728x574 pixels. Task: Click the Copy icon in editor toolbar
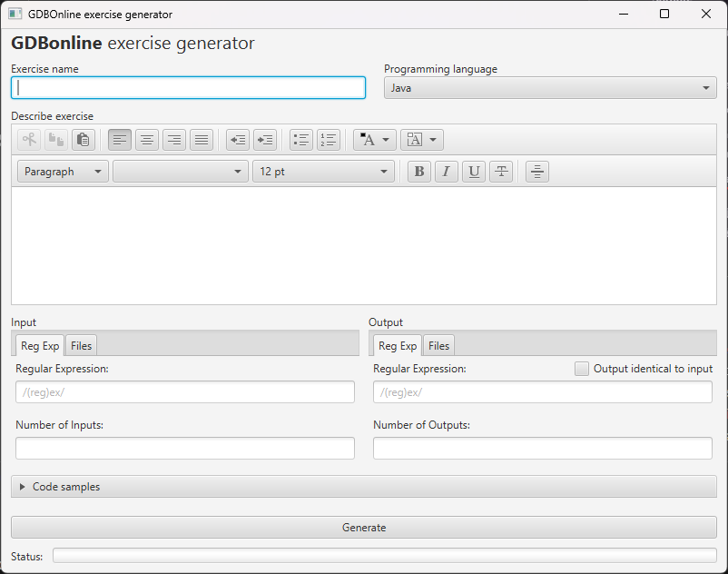click(x=56, y=140)
